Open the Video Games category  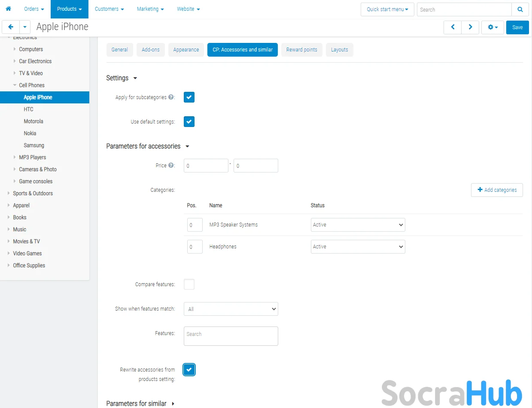pyautogui.click(x=27, y=254)
